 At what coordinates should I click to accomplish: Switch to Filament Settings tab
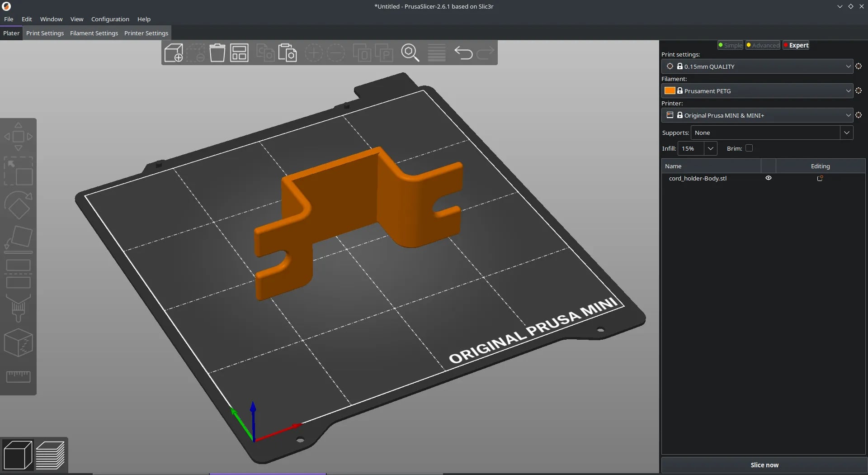coord(94,33)
